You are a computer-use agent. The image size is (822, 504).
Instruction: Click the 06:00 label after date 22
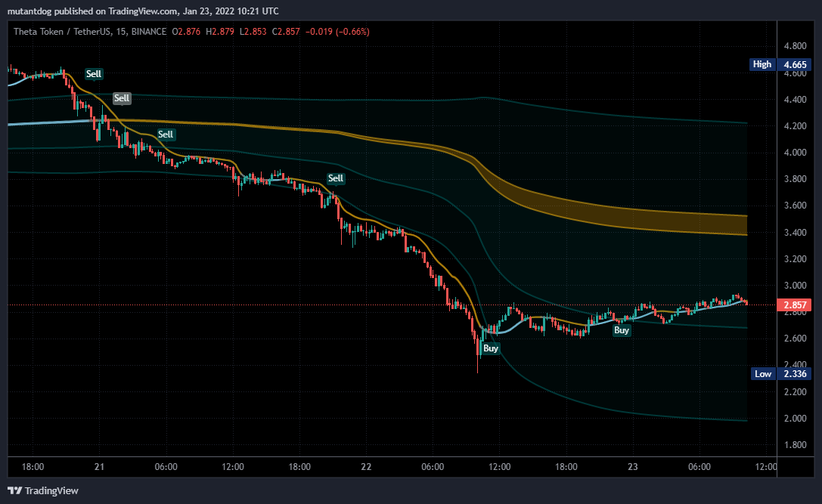click(433, 467)
